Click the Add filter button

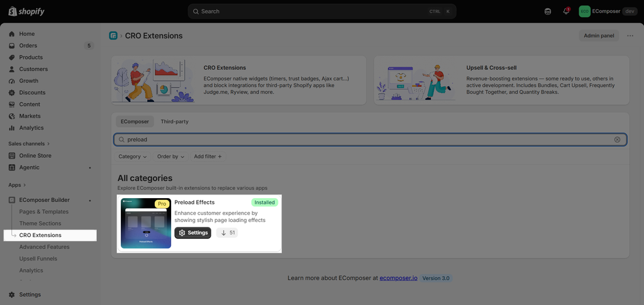coord(208,157)
